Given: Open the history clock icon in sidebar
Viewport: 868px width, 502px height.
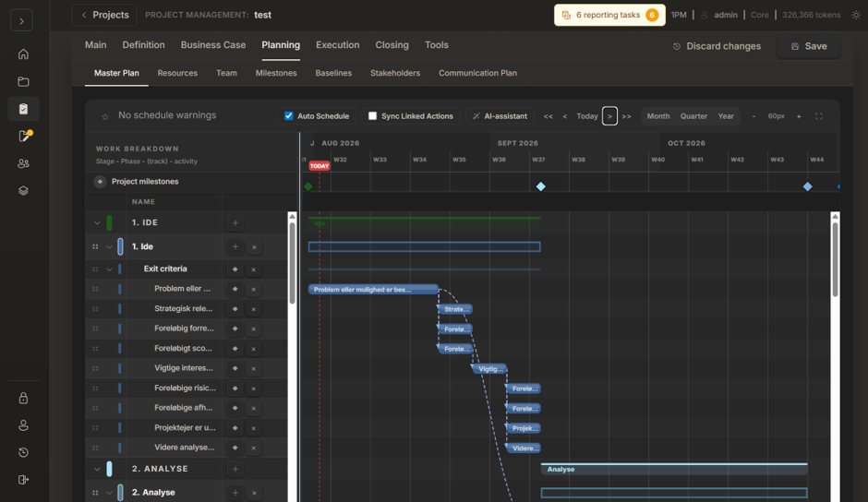Looking at the screenshot, I should click(23, 452).
